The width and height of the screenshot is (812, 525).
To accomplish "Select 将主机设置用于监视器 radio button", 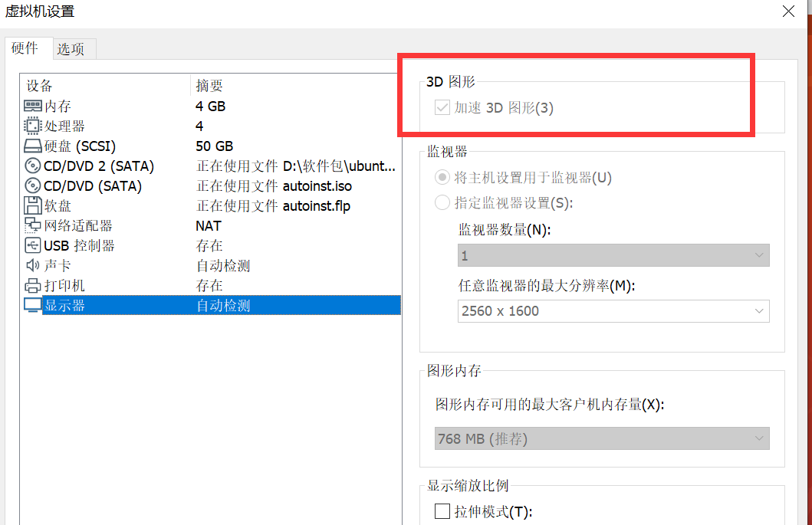I will coord(442,178).
